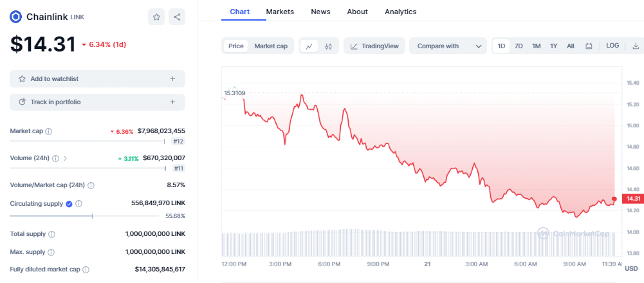Click the 55.68% supply percentage
644x283 pixels.
(x=176, y=215)
